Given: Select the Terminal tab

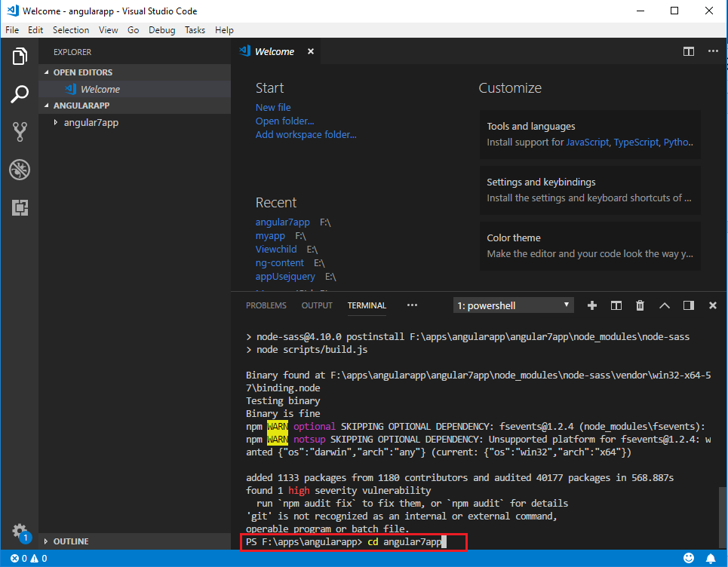Looking at the screenshot, I should coord(367,305).
